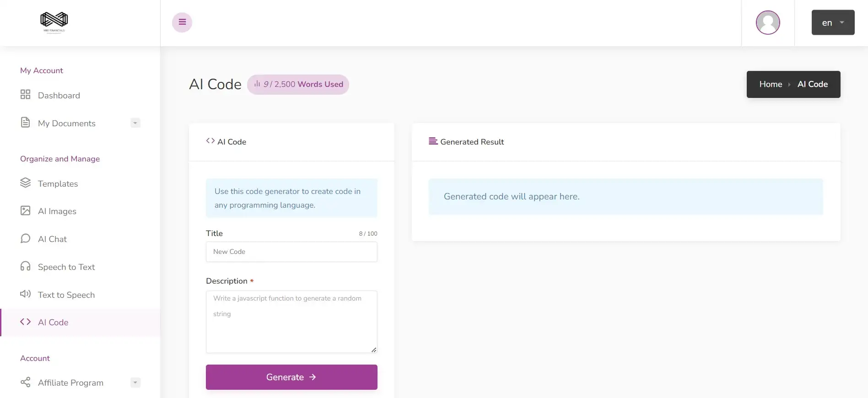The height and width of the screenshot is (398, 868).
Task: Open Text to Speech tool
Action: [x=66, y=295]
